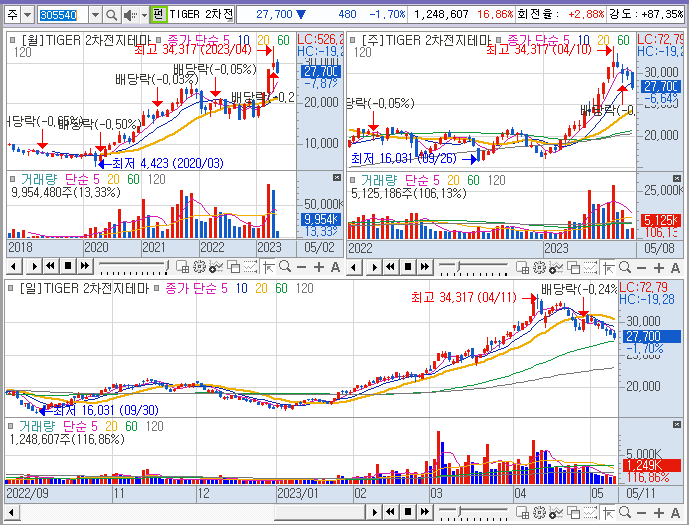
Task: Click daily chart overlay windows icon
Action: pos(573,512)
